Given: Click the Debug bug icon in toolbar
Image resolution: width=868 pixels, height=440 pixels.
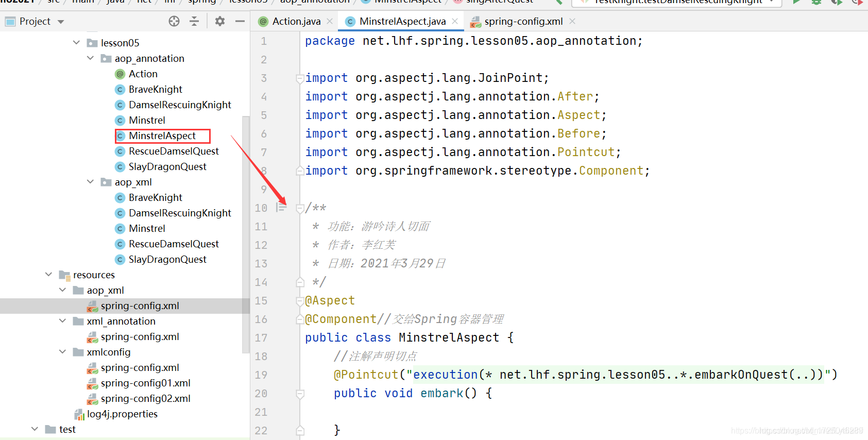Looking at the screenshot, I should 816,2.
